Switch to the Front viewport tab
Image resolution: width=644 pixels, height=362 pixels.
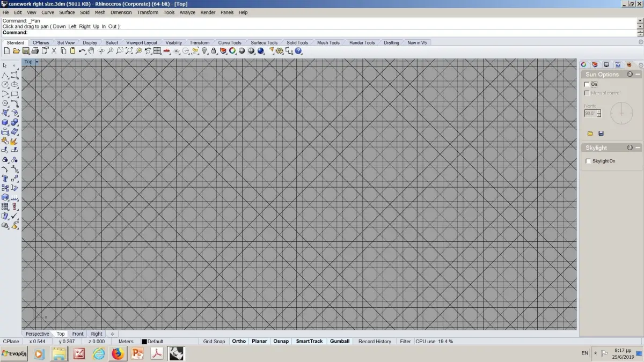click(78, 334)
